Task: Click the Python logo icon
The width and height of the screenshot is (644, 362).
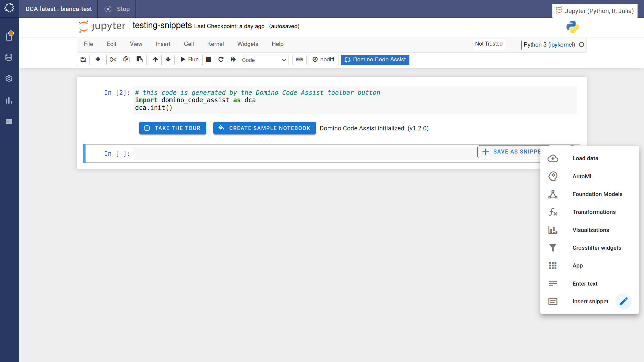Action: 573,27
